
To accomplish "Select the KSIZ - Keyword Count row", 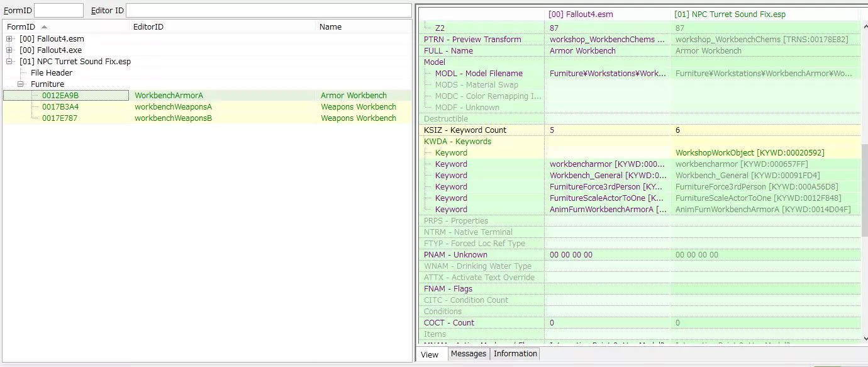I will click(x=639, y=130).
